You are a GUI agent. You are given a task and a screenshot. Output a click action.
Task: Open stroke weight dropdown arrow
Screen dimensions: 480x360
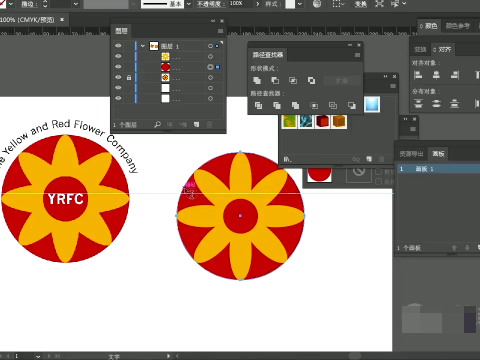pyautogui.click(x=76, y=4)
